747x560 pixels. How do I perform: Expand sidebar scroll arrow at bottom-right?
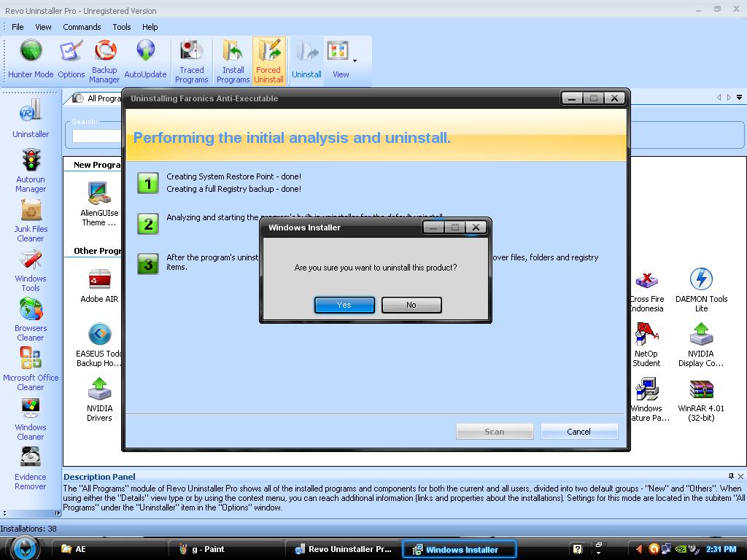pyautogui.click(x=57, y=513)
